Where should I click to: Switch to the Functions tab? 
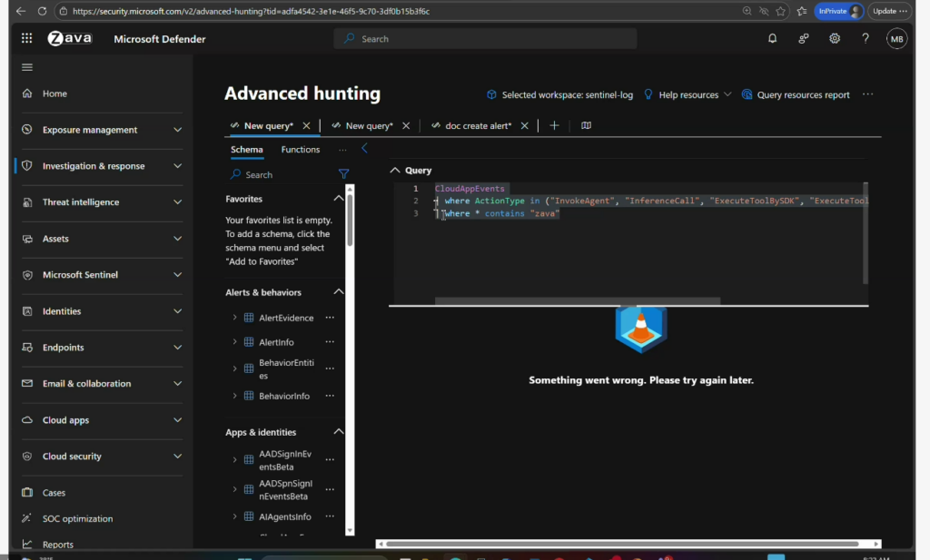click(300, 150)
